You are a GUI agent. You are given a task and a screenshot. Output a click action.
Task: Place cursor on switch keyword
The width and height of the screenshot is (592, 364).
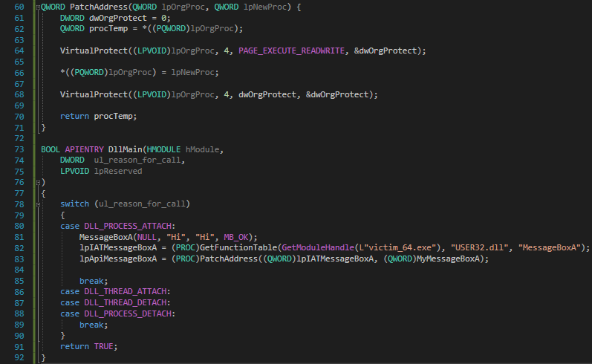(x=74, y=204)
